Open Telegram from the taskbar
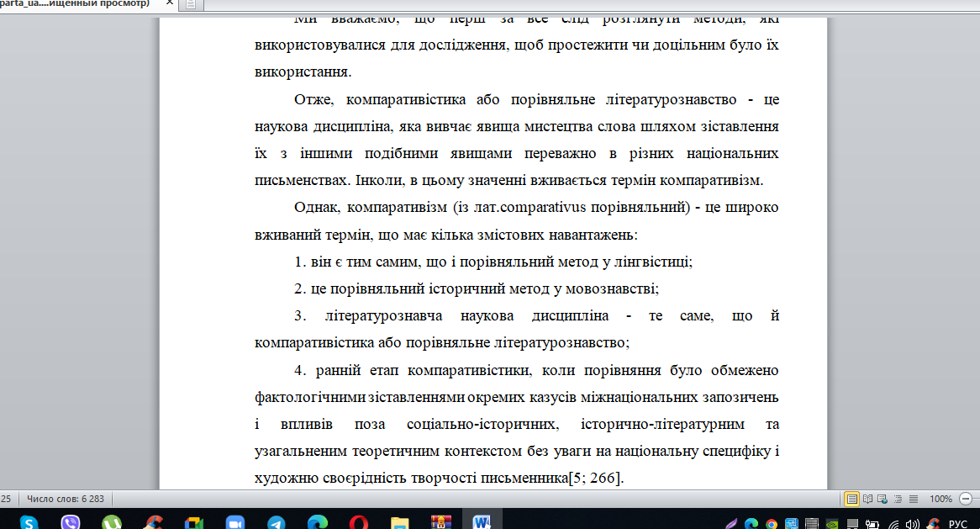The height and width of the screenshot is (529, 980). click(277, 522)
